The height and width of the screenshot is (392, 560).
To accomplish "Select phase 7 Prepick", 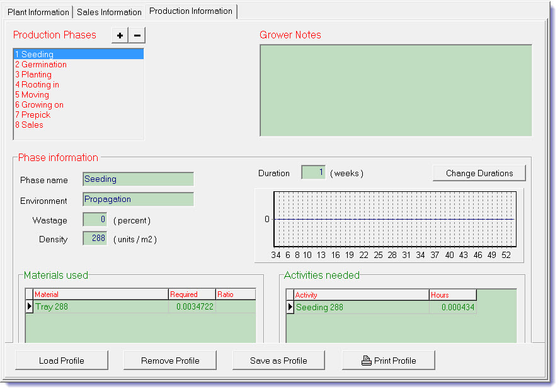I will [78, 115].
